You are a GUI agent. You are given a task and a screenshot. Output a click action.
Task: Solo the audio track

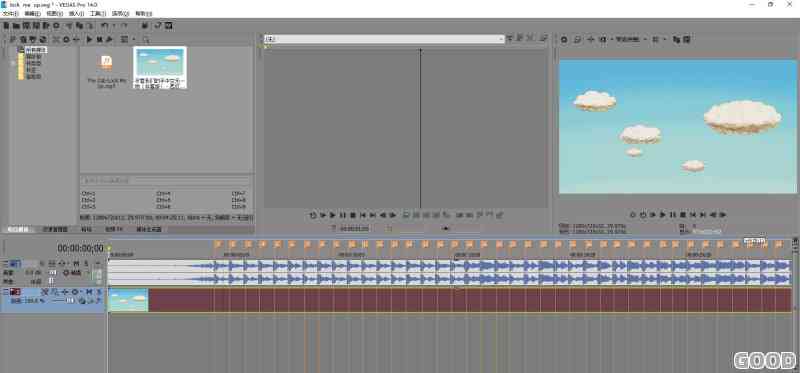click(x=86, y=263)
